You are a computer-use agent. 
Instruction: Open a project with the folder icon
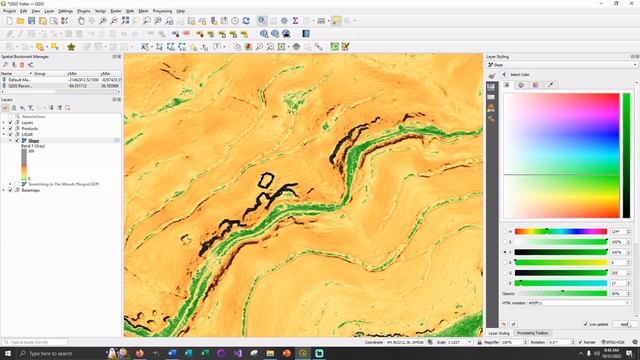coord(20,21)
